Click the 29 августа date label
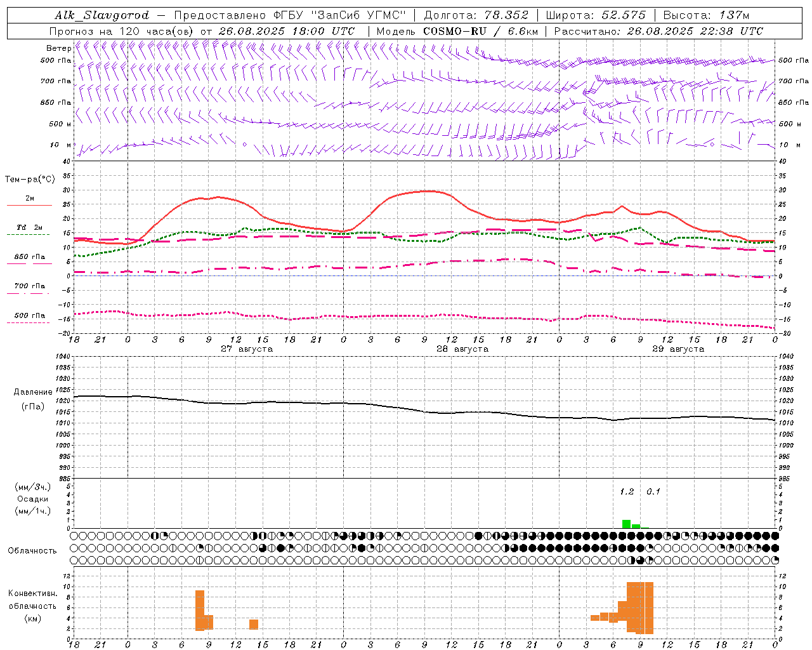The width and height of the screenshot is (812, 650). click(678, 349)
